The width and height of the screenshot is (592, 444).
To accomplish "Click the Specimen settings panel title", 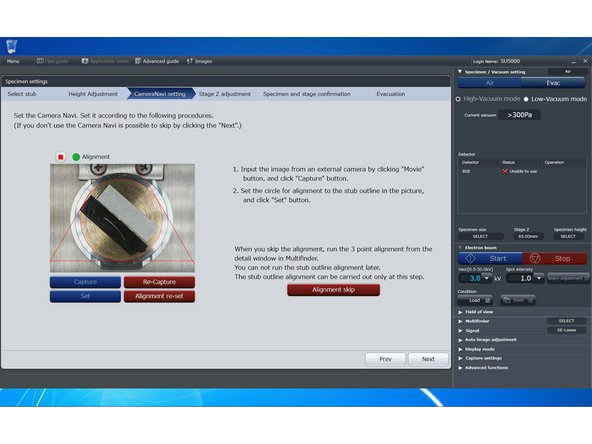I will (x=26, y=82).
